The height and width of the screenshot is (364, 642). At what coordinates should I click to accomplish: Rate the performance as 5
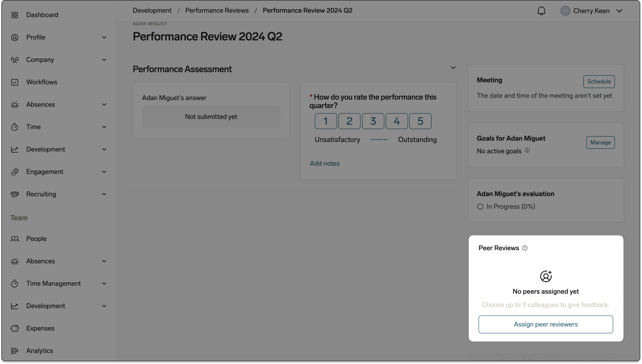pos(420,121)
